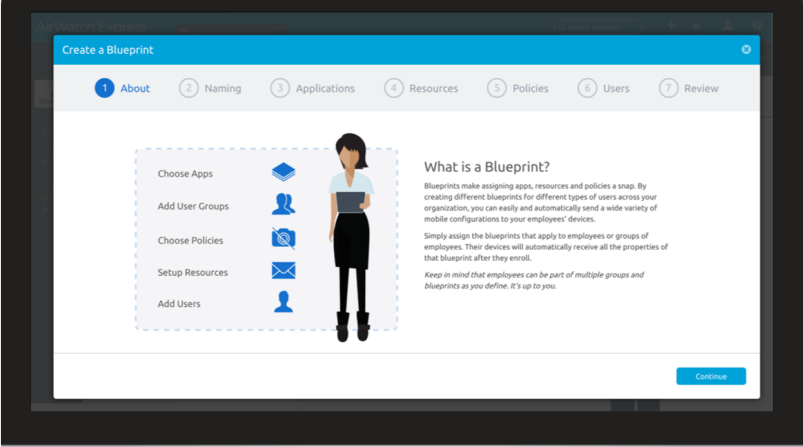803x447 pixels.
Task: Click the Choose Policies crossed-out camera icon
Action: point(283,239)
